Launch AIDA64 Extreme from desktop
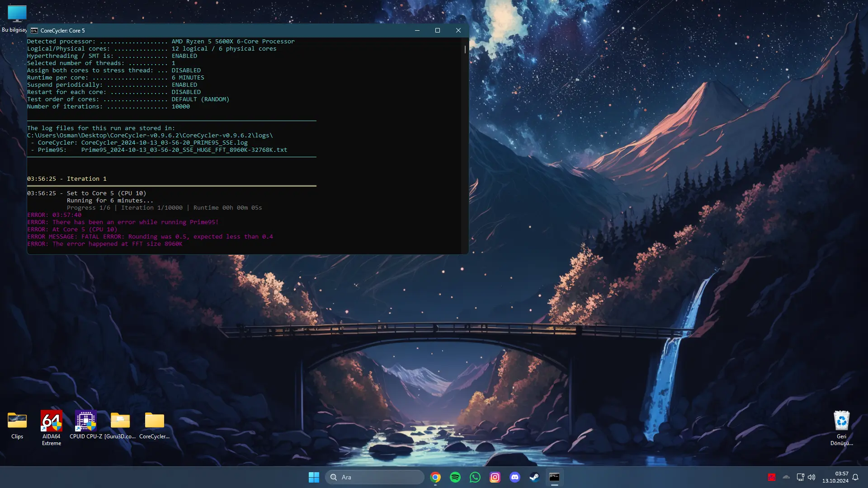This screenshot has height=488, width=868. (x=52, y=428)
